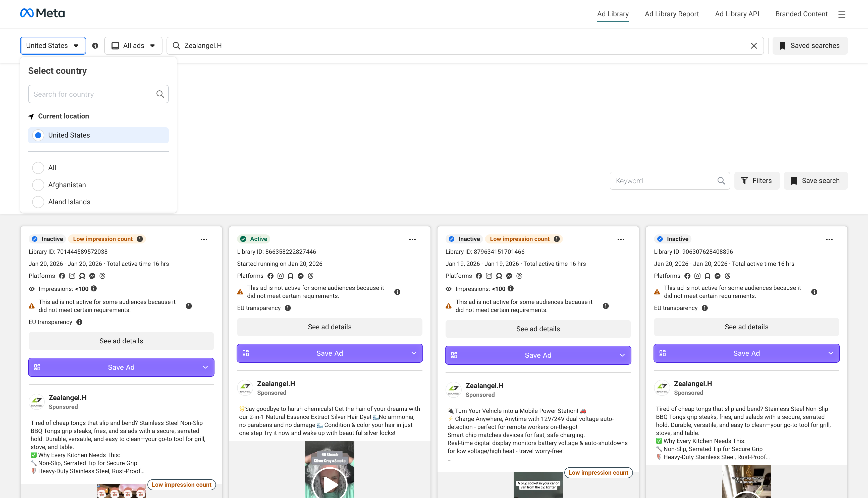Switch to Ad Library Report tab
This screenshot has height=498, width=868.
(672, 14)
